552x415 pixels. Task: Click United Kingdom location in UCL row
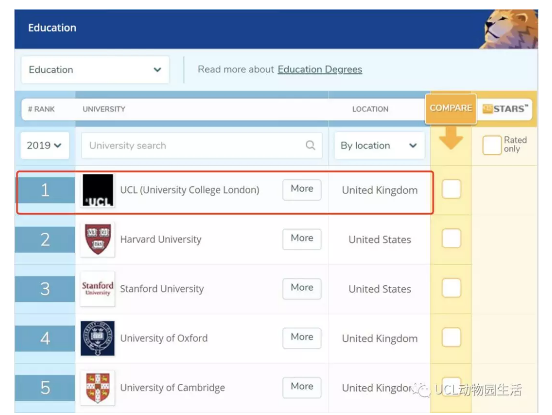click(x=380, y=190)
